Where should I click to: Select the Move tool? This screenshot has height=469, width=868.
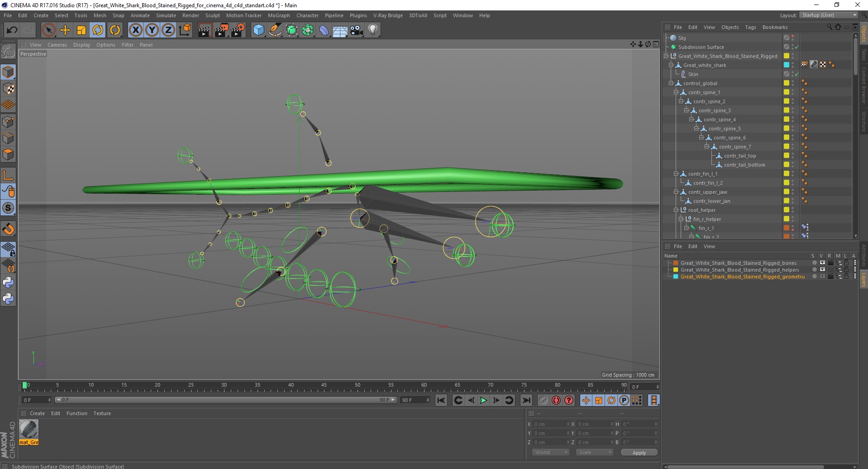[65, 30]
